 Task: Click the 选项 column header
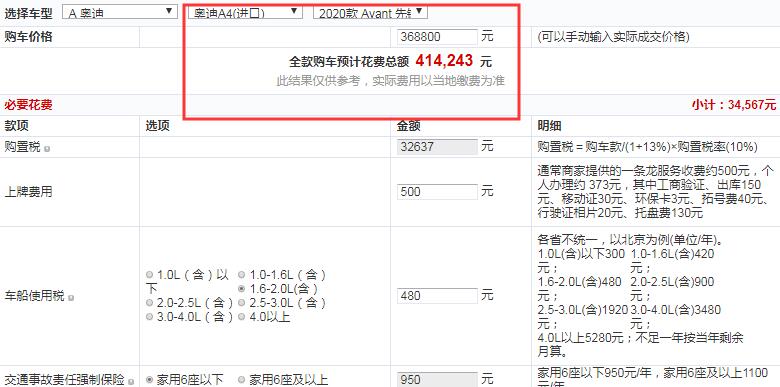tap(158, 126)
